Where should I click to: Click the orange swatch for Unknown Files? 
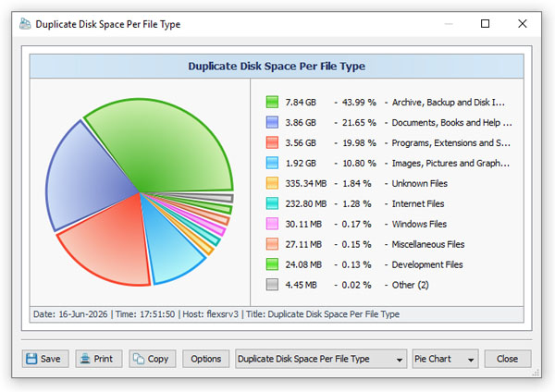pos(272,183)
